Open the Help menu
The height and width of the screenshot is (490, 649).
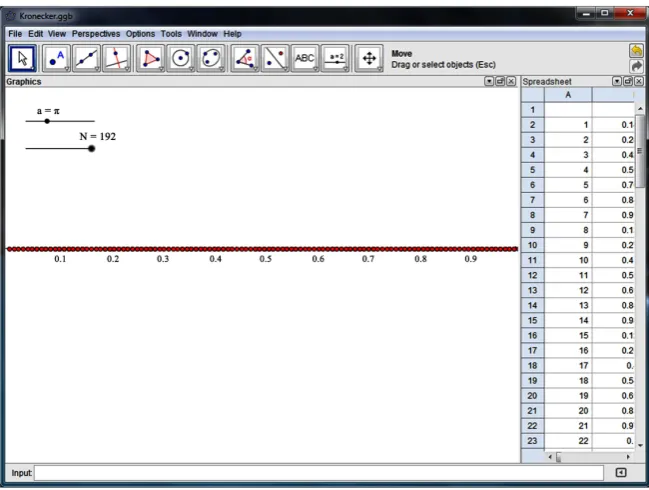coord(232,34)
